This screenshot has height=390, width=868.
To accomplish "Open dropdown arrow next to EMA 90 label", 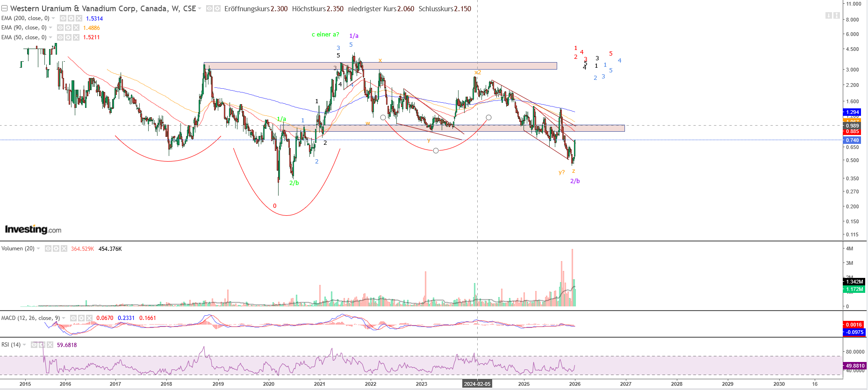I will 51,28.
